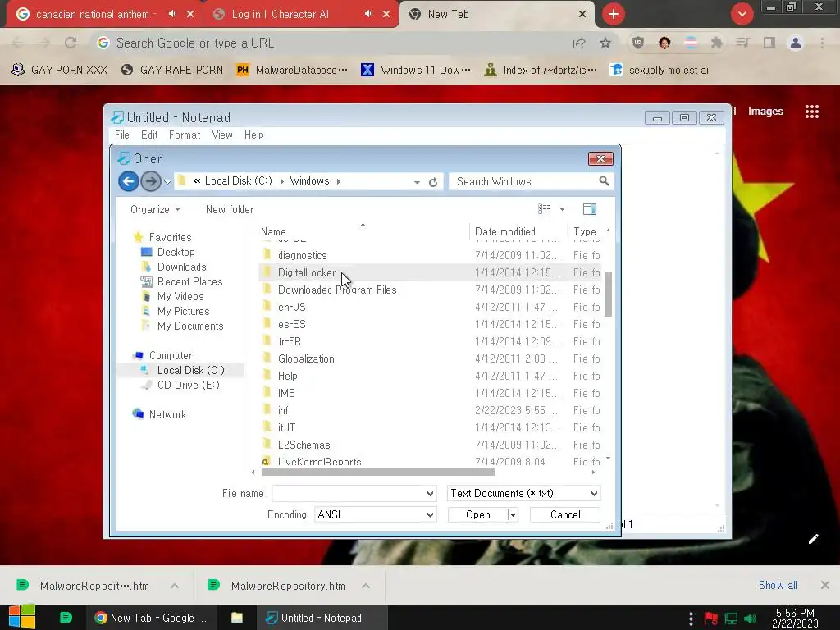This screenshot has width=840, height=630.
Task: Mute audio on Character.AI tab
Action: point(368,14)
